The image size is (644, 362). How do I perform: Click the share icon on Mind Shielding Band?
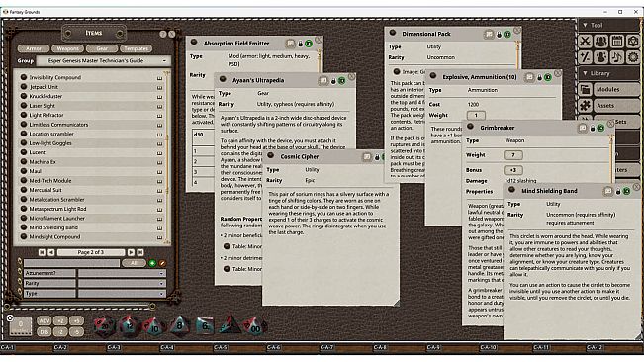[x=608, y=191]
